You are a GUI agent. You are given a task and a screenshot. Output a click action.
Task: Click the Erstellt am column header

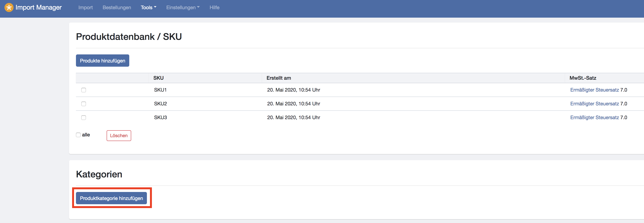[278, 78]
